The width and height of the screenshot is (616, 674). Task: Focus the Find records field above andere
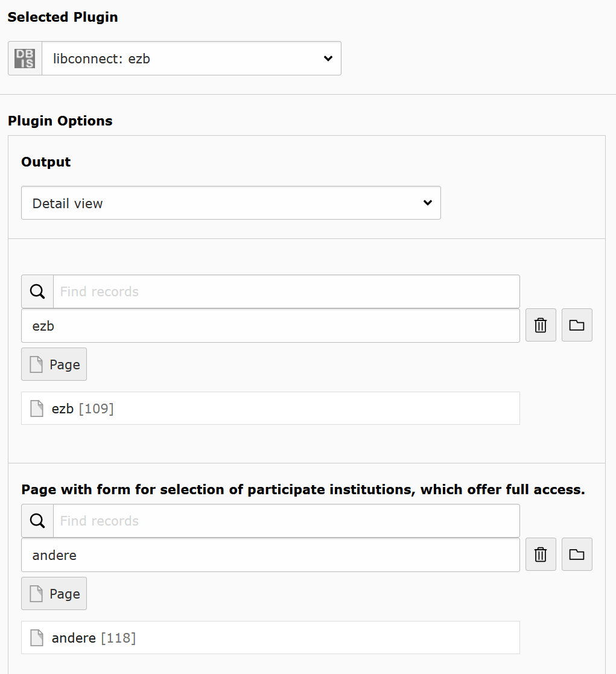286,521
